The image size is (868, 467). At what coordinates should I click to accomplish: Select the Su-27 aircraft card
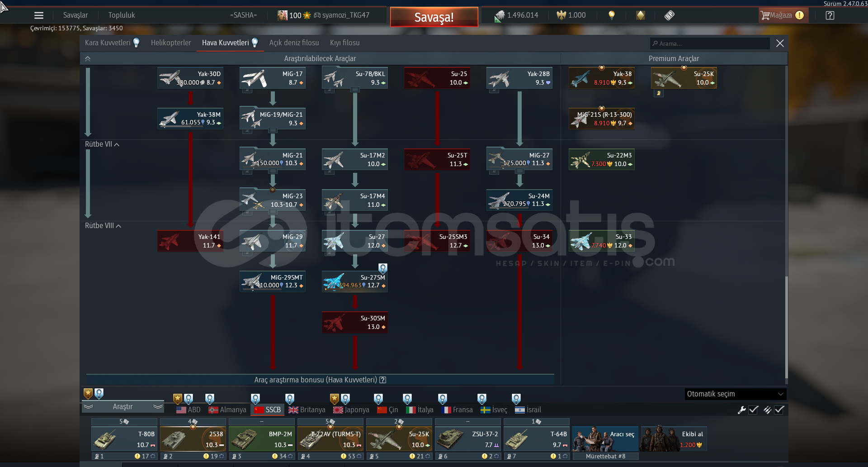[x=355, y=241]
